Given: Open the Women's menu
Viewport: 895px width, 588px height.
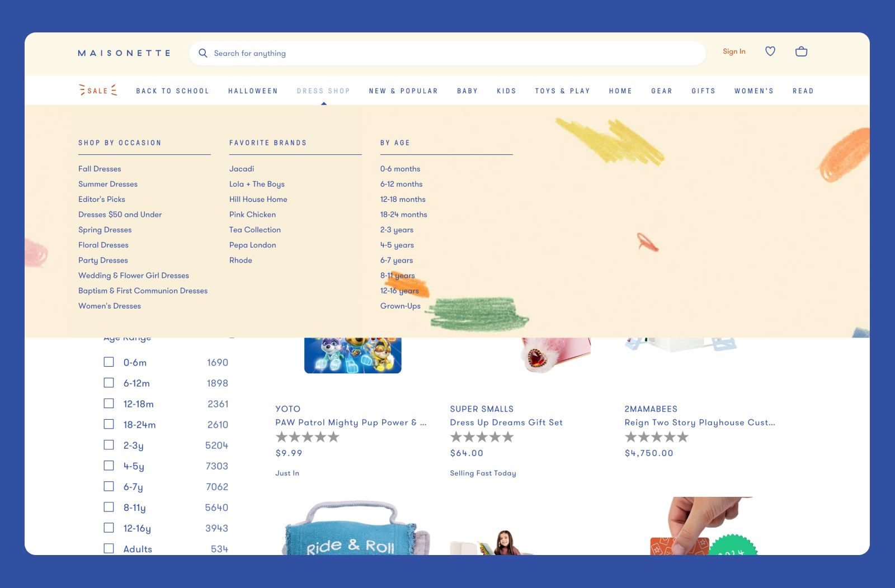Looking at the screenshot, I should click(754, 91).
